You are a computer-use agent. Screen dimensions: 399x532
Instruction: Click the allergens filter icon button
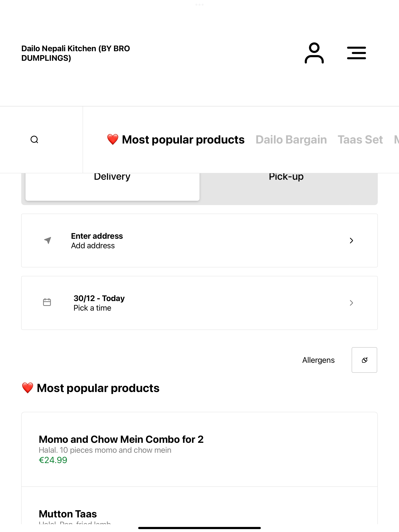(364, 360)
